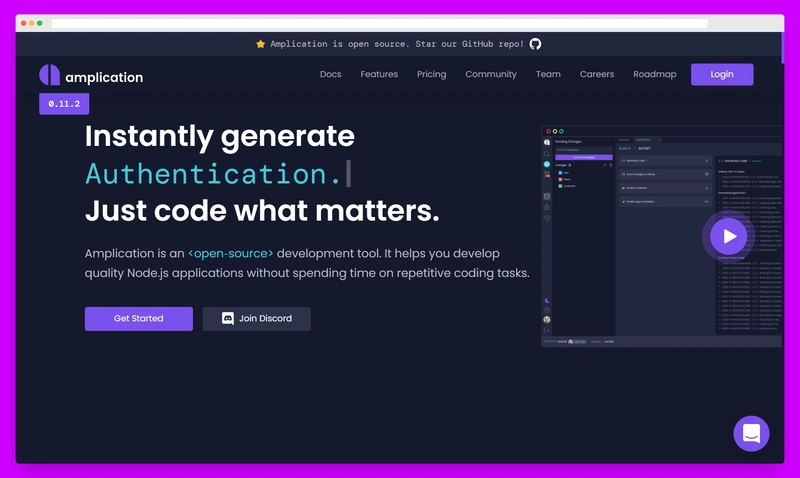Click the 'Just code what matters.' heading
Screen dimensions: 800x478
(262, 211)
